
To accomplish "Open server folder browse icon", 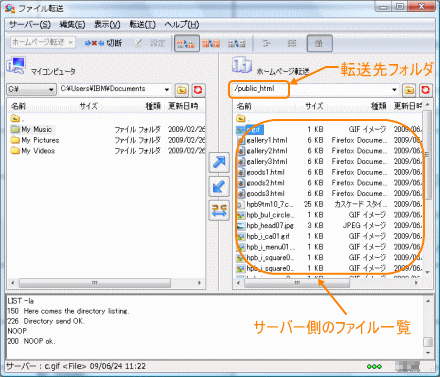I will [x=409, y=90].
